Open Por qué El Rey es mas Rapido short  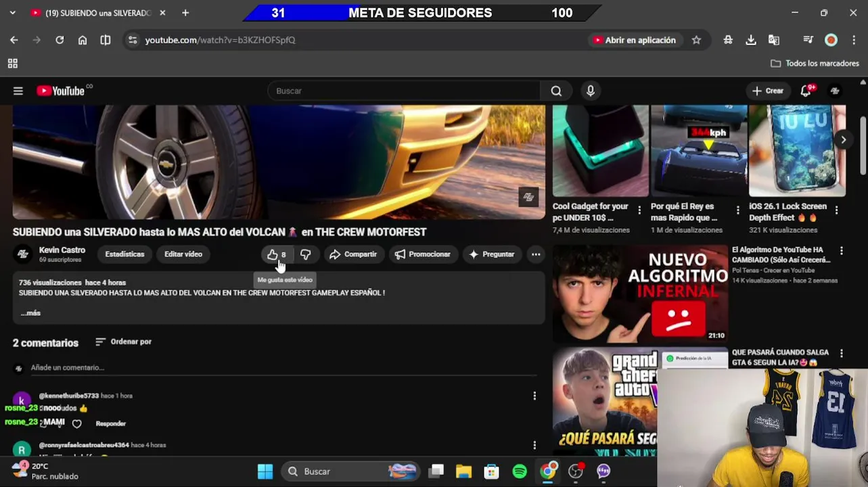(x=699, y=151)
